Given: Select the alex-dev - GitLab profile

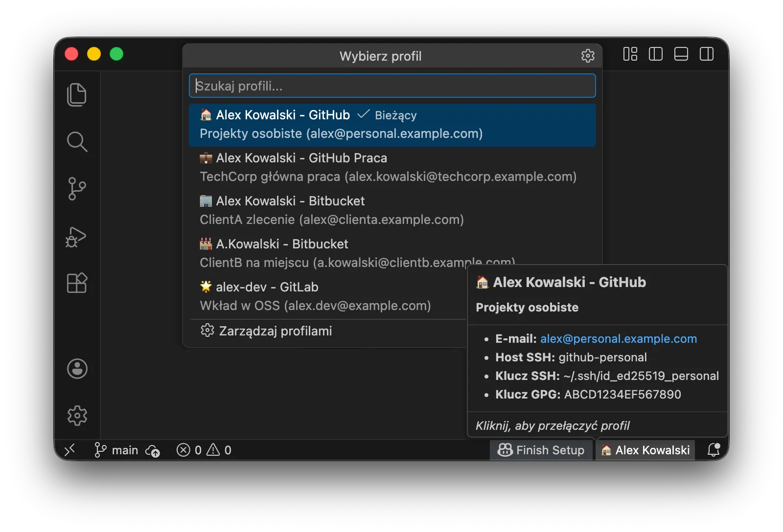Looking at the screenshot, I should pyautogui.click(x=328, y=297).
